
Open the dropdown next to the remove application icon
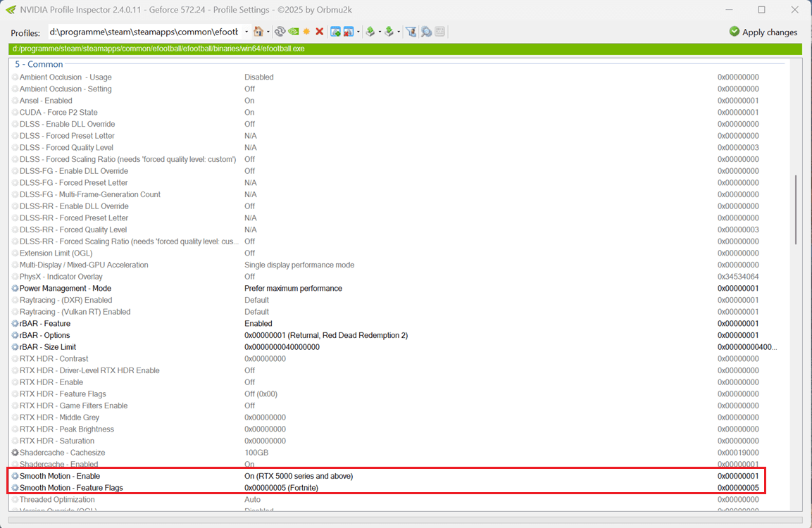coord(358,32)
